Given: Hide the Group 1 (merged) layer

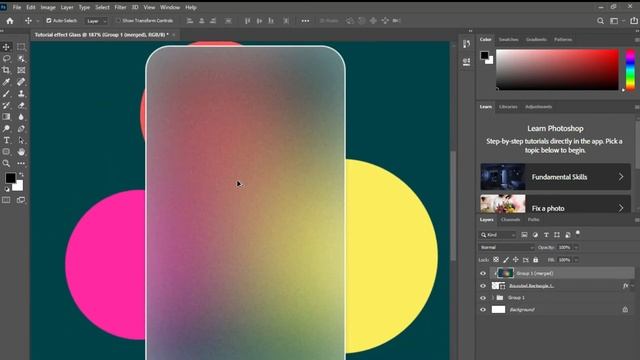Looking at the screenshot, I should coord(483,273).
